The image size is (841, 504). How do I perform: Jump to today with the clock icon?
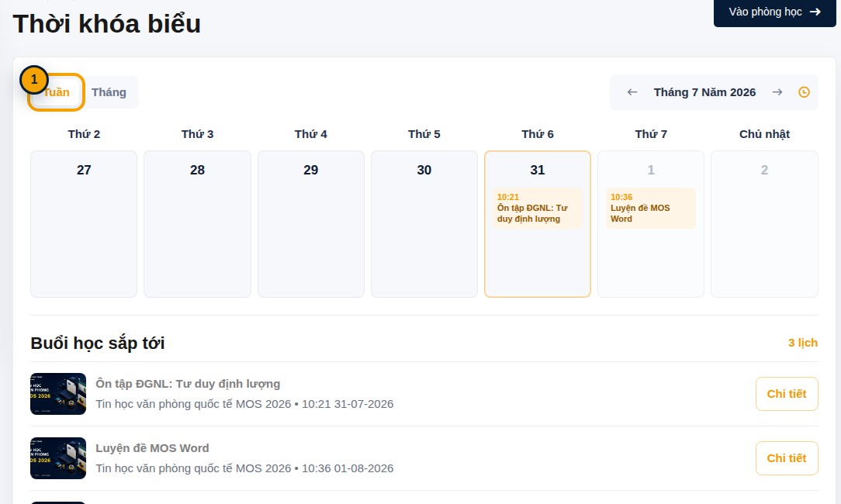(804, 92)
